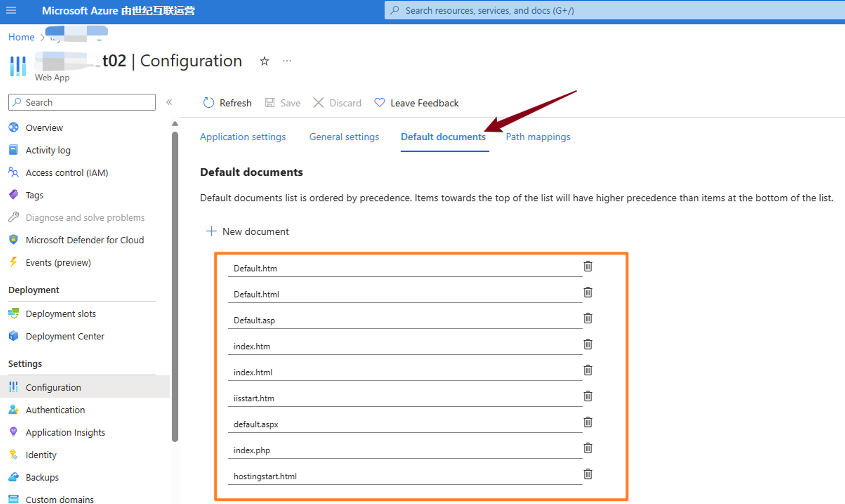Collapse the left sidebar with double chevron
The image size is (845, 504).
pos(169,102)
